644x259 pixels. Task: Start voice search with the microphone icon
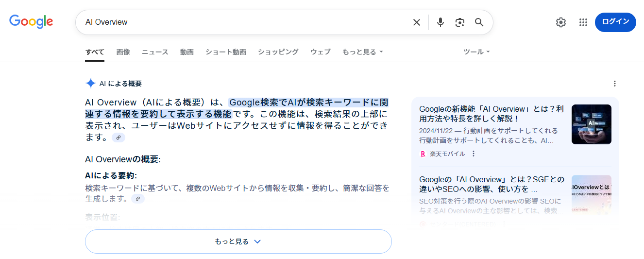pos(441,22)
